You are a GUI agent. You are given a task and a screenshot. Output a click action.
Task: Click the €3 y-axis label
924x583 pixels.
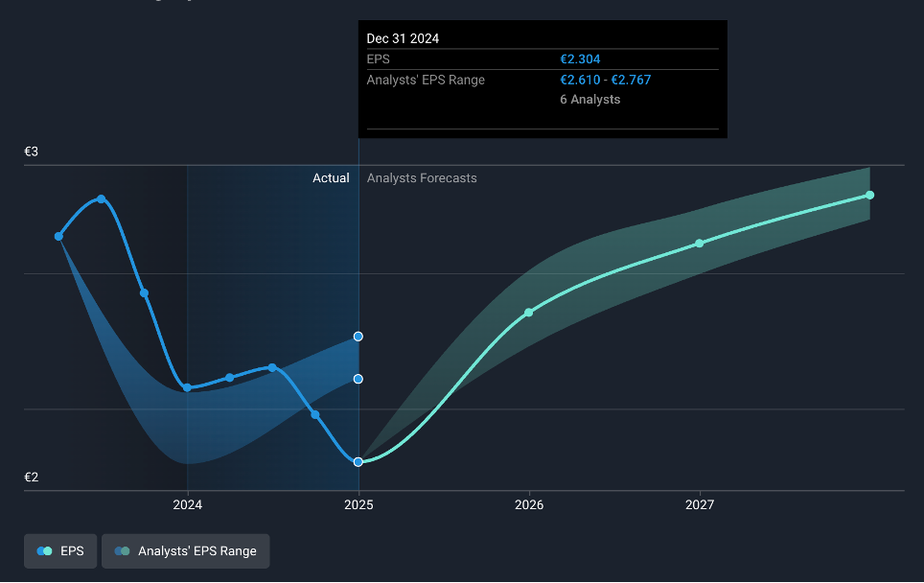click(x=32, y=152)
